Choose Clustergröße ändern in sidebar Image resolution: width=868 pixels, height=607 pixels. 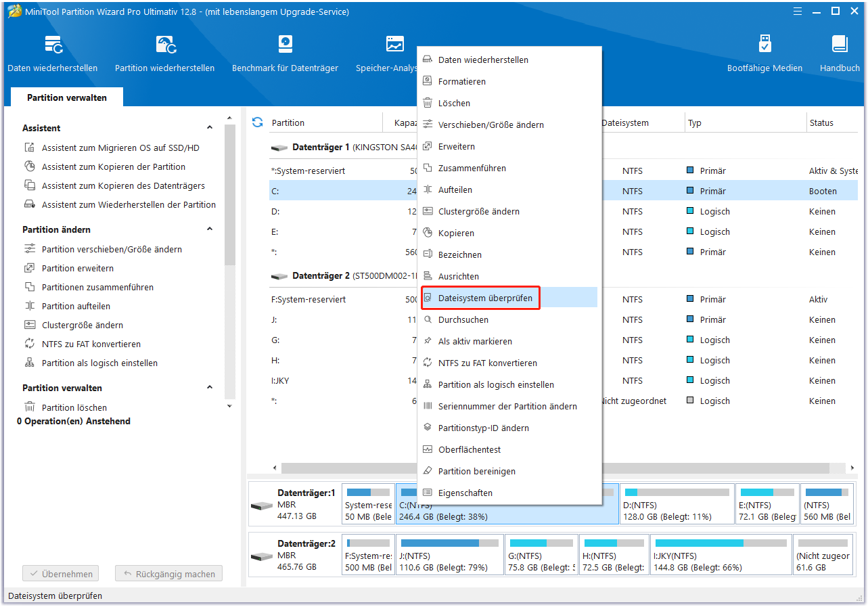click(74, 325)
